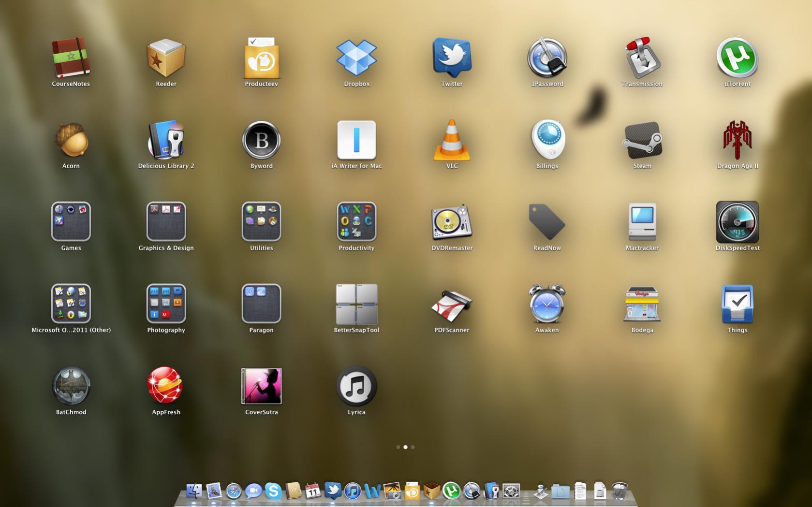Open the Photography folder
This screenshot has height=507, width=812.
(x=166, y=304)
